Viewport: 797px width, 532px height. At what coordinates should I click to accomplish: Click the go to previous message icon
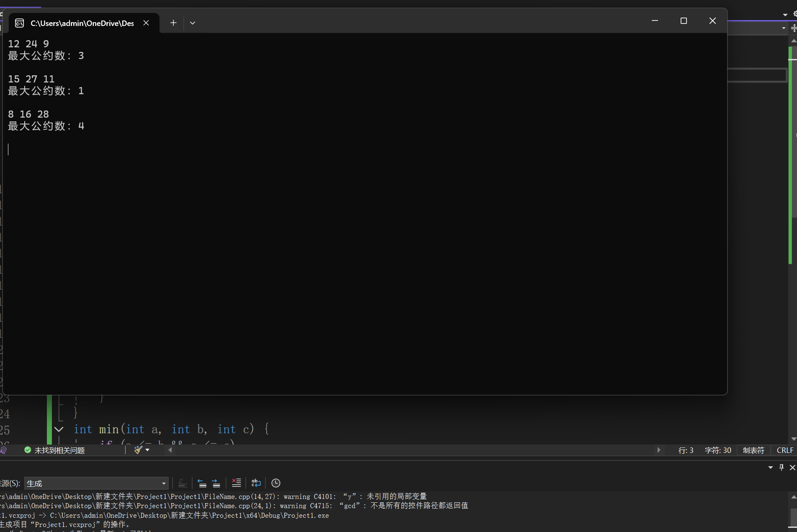click(202, 483)
